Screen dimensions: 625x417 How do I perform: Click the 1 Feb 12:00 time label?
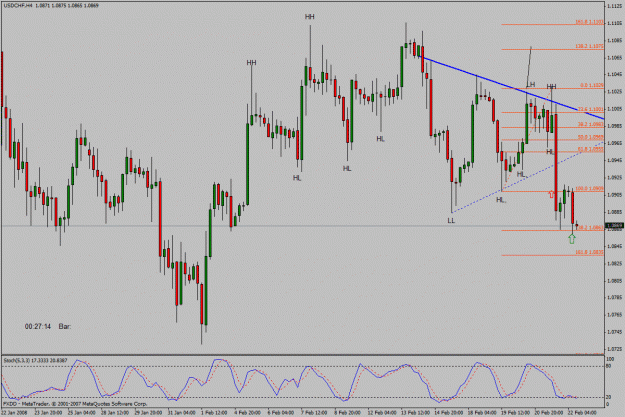coord(214,413)
